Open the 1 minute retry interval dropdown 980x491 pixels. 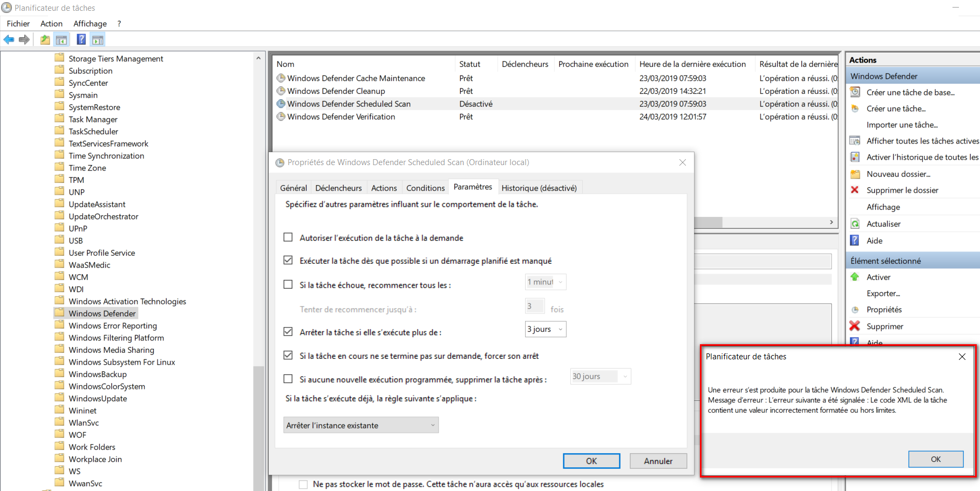(546, 282)
